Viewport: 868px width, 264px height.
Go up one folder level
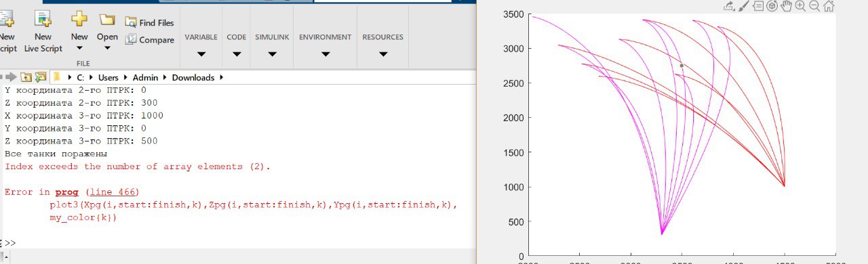[26, 77]
